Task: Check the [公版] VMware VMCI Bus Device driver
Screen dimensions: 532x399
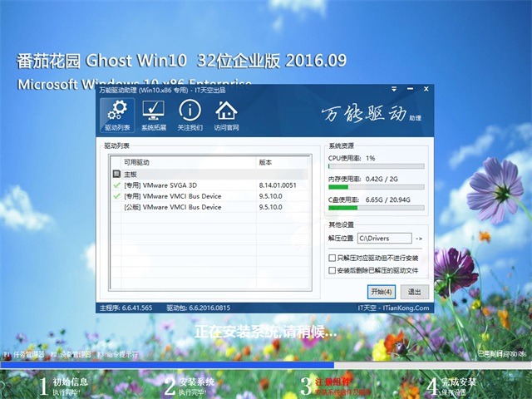Action: (116, 207)
